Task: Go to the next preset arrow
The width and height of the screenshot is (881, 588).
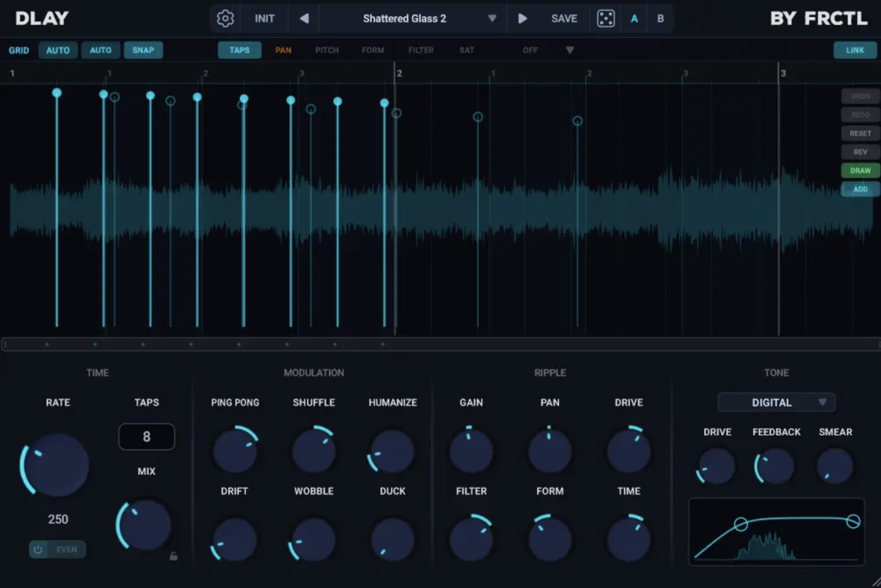Action: tap(522, 18)
